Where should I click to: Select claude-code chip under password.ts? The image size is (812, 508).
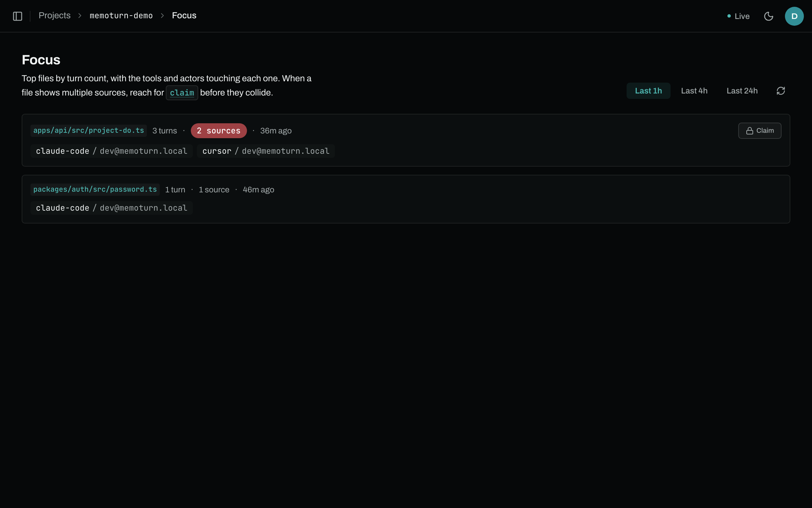(x=112, y=208)
